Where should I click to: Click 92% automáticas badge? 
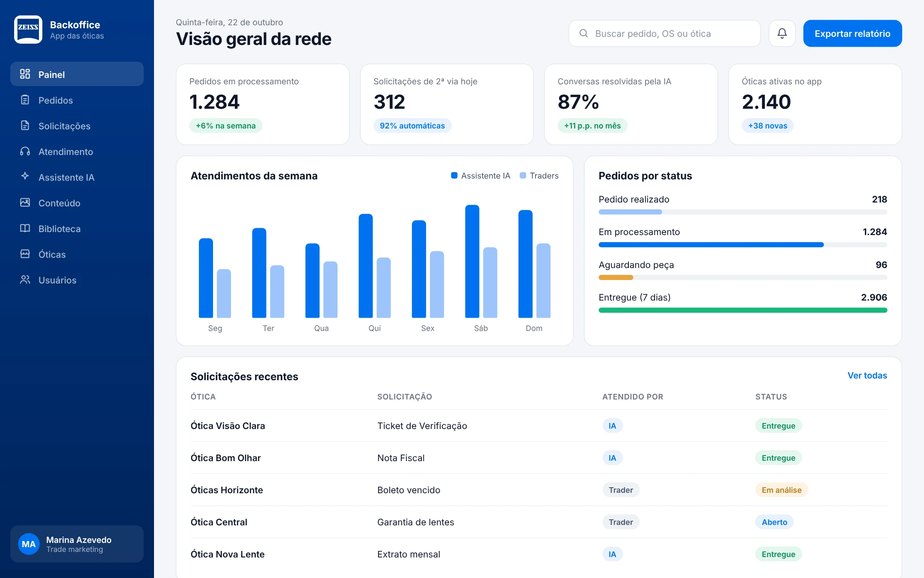pos(412,125)
